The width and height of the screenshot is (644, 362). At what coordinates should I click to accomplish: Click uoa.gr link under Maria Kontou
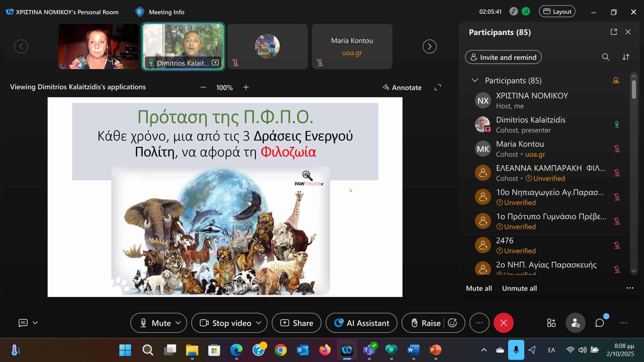point(535,154)
